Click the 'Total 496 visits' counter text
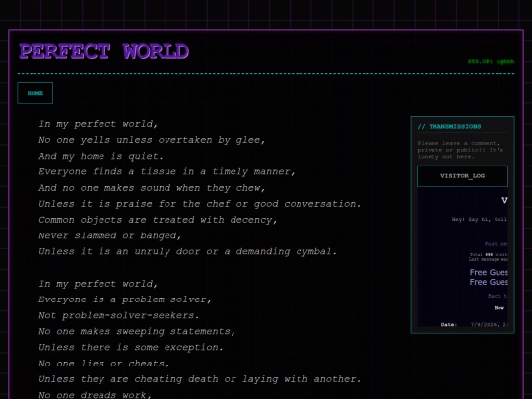This screenshot has height=399, width=532. (x=489, y=254)
